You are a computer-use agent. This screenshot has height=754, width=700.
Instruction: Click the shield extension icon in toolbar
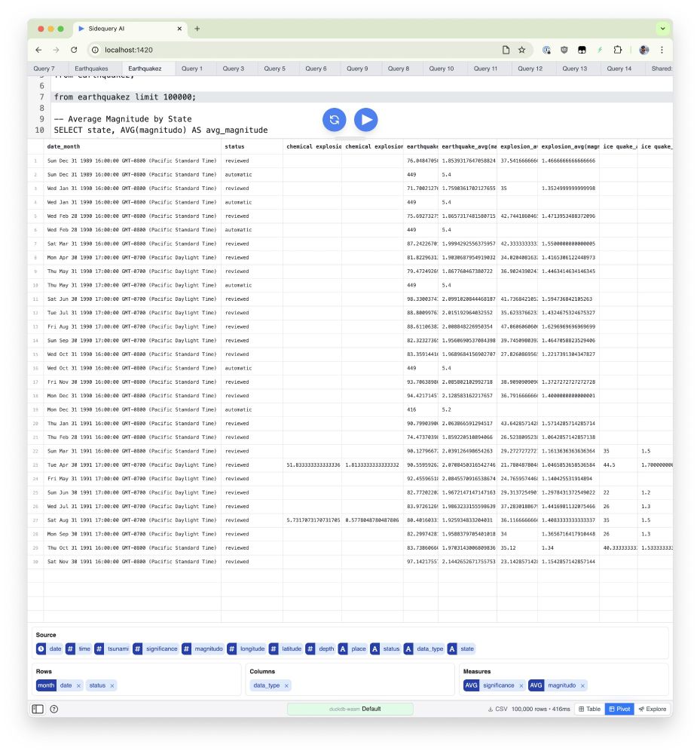click(x=564, y=50)
